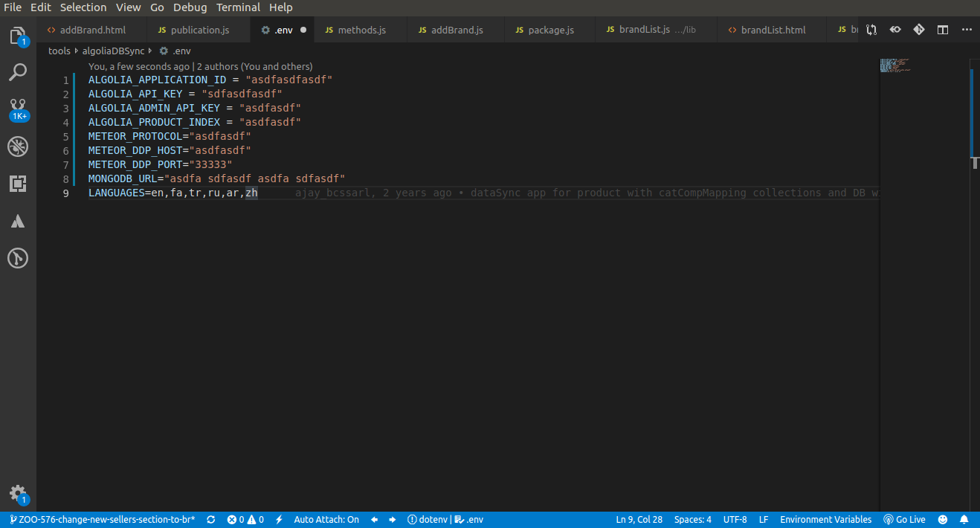Click the Manage gear icon

click(18, 494)
